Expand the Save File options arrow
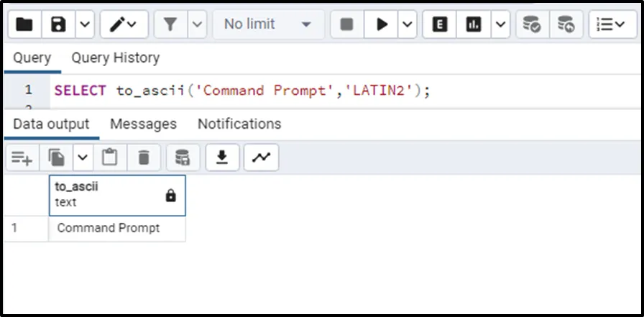This screenshot has width=644, height=317. click(x=85, y=24)
